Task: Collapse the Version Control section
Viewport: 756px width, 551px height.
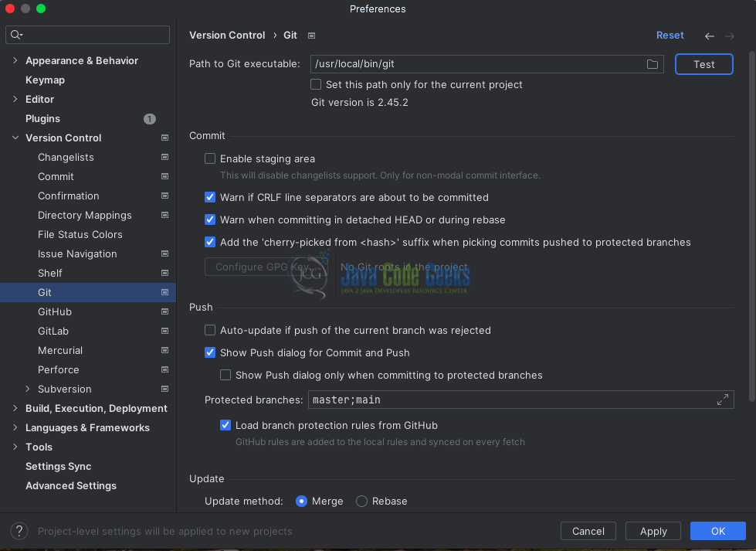Action: click(x=15, y=138)
